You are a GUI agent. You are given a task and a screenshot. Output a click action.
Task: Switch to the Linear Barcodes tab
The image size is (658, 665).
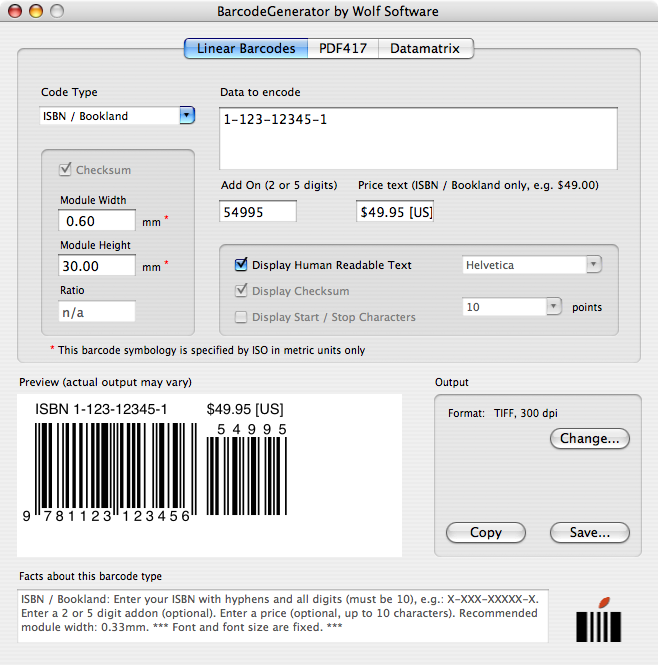coord(246,48)
